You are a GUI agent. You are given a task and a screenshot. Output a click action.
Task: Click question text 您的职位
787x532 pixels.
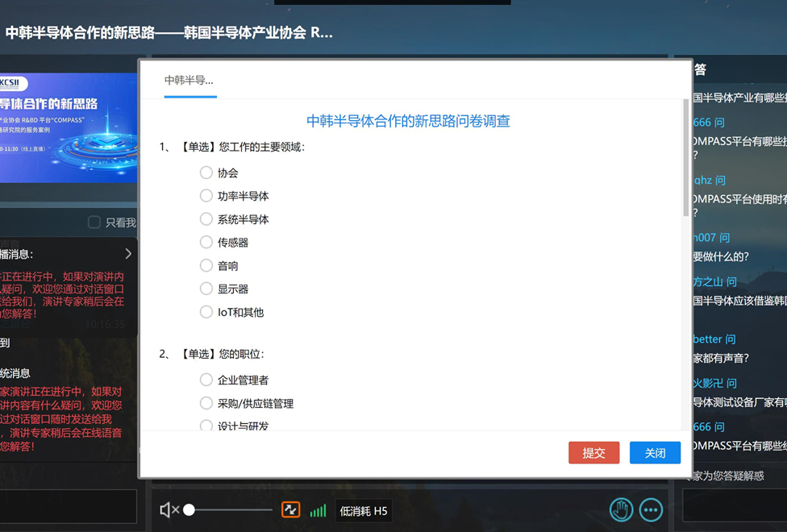point(241,355)
